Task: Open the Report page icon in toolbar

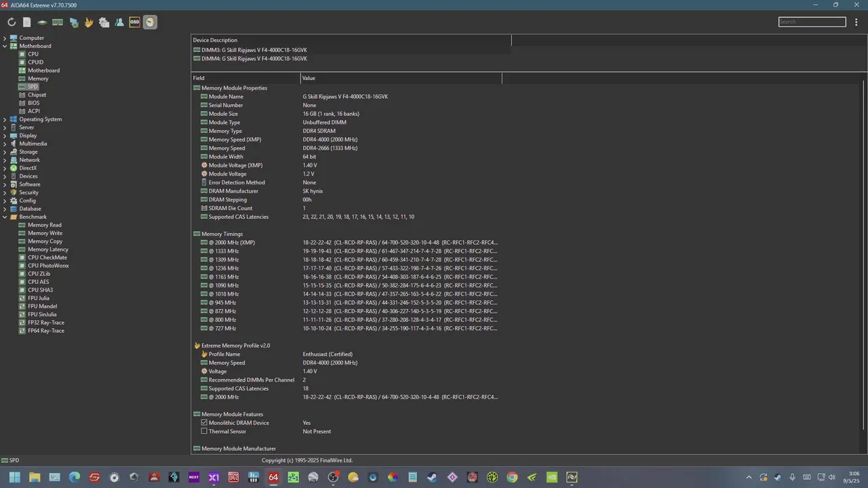Action: click(26, 22)
